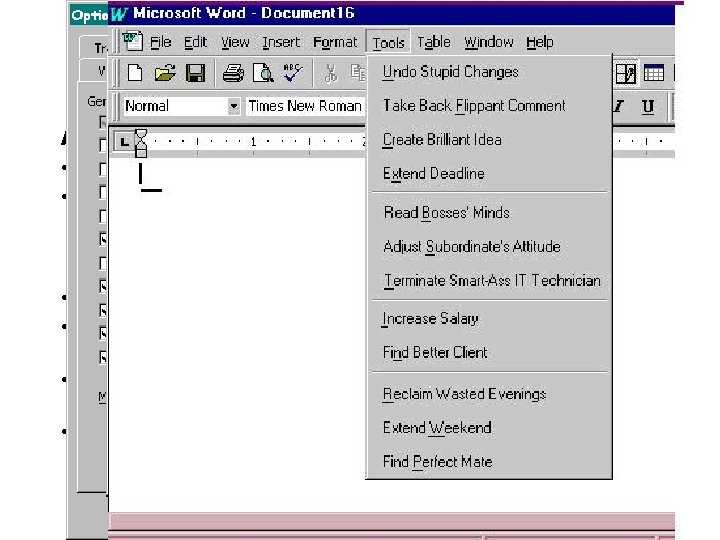Select Terminate Smart-Ass IT Technician
This screenshot has height=540, width=720.
click(x=489, y=281)
